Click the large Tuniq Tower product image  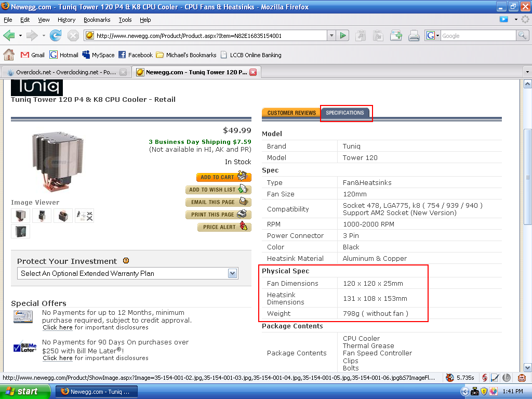pos(58,161)
